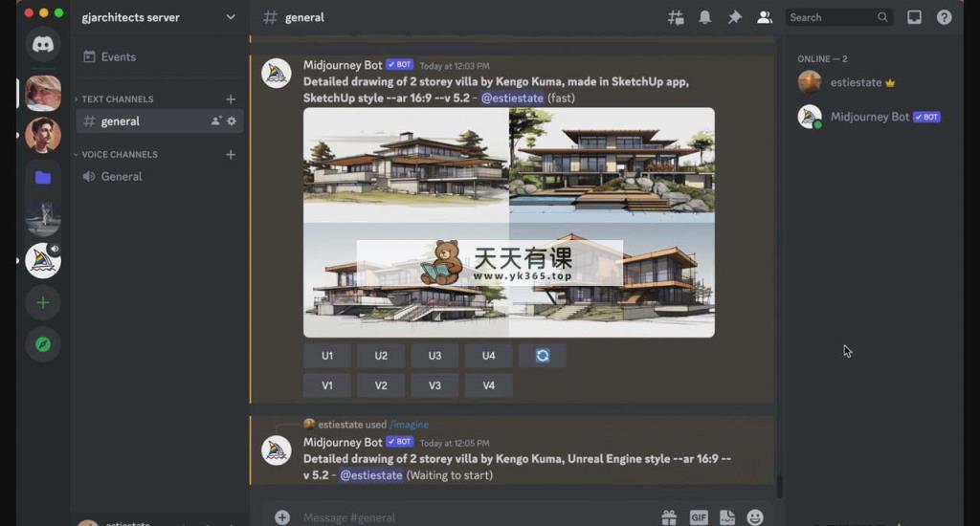Toggle member list icon
Image resolution: width=980 pixels, height=526 pixels.
[765, 17]
